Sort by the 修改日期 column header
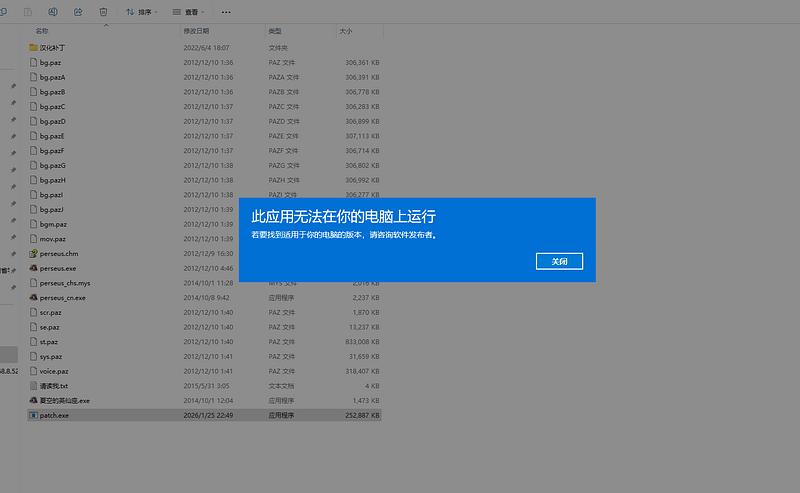The height and width of the screenshot is (493, 800). tap(196, 31)
